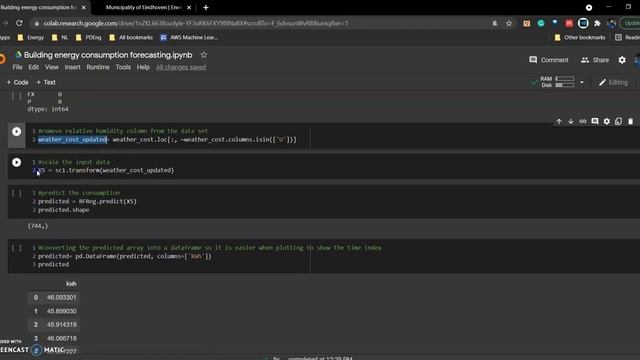Open the Editing mode switcher
This screenshot has height=360, width=640.
coord(613,82)
